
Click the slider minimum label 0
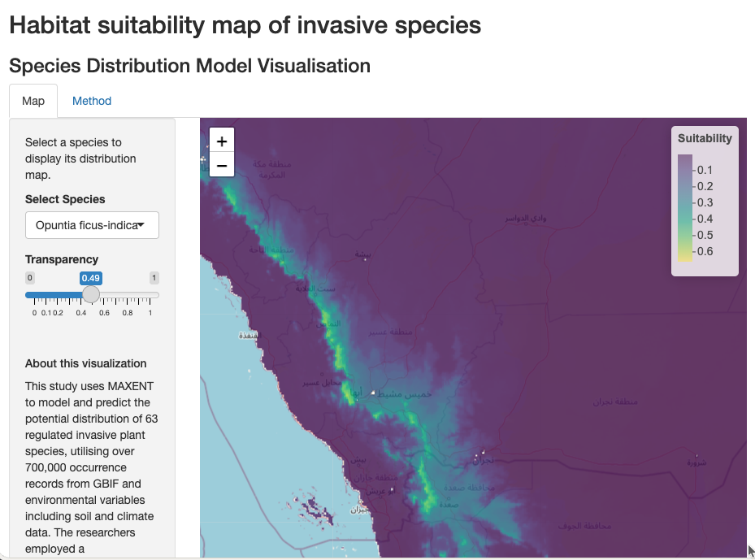(30, 278)
